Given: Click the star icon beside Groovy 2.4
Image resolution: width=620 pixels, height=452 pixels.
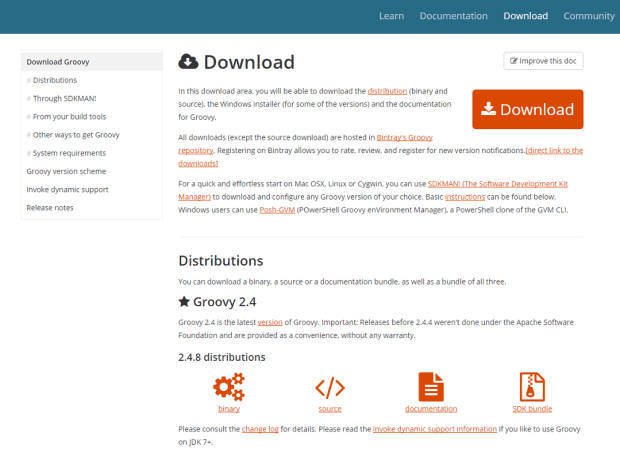Looking at the screenshot, I should tap(184, 301).
